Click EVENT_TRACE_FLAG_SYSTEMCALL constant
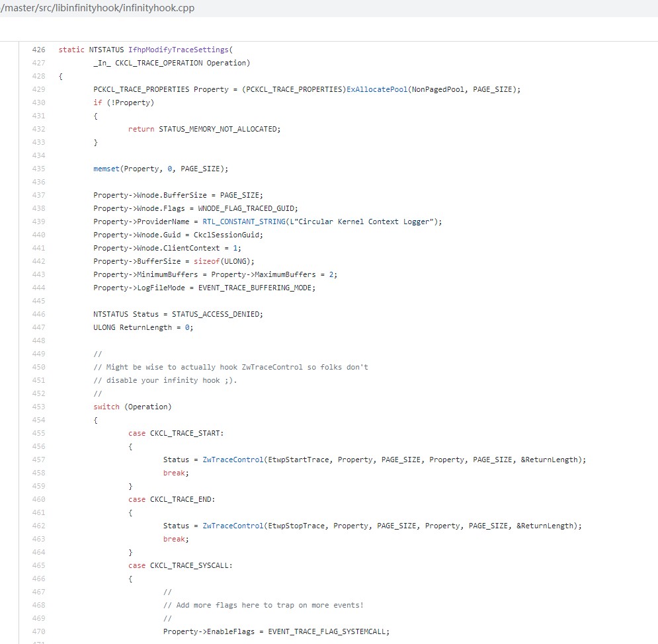Image resolution: width=658 pixels, height=644 pixels. pos(327,631)
